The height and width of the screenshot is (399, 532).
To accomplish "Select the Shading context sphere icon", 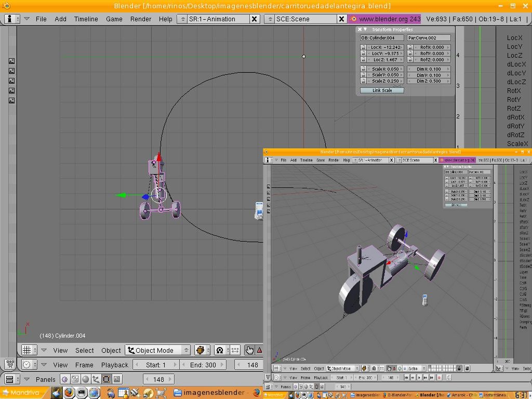I will pos(86,379).
